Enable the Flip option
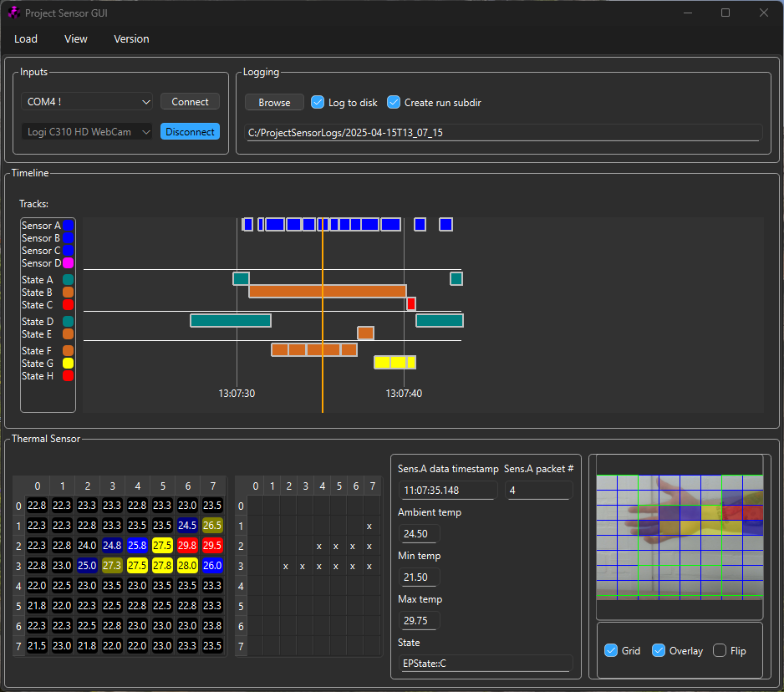 [719, 650]
